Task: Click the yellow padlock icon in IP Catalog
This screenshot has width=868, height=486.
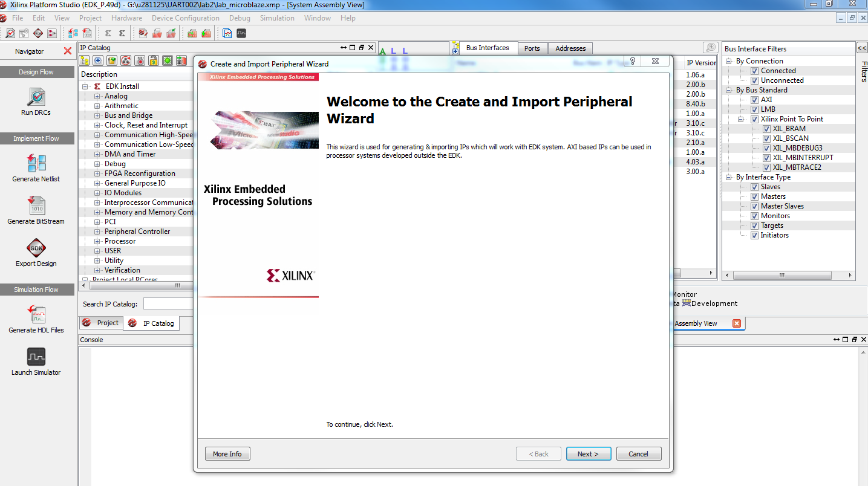Action: pos(154,60)
